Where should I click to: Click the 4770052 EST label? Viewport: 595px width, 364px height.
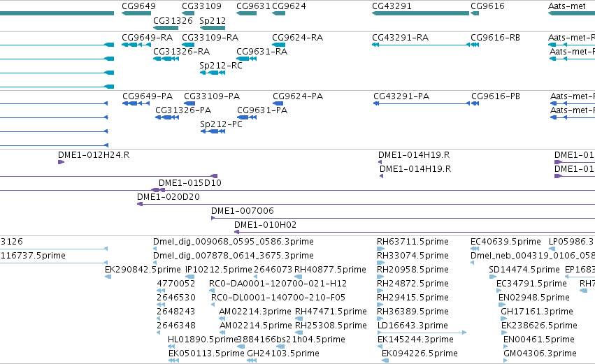[x=176, y=284]
